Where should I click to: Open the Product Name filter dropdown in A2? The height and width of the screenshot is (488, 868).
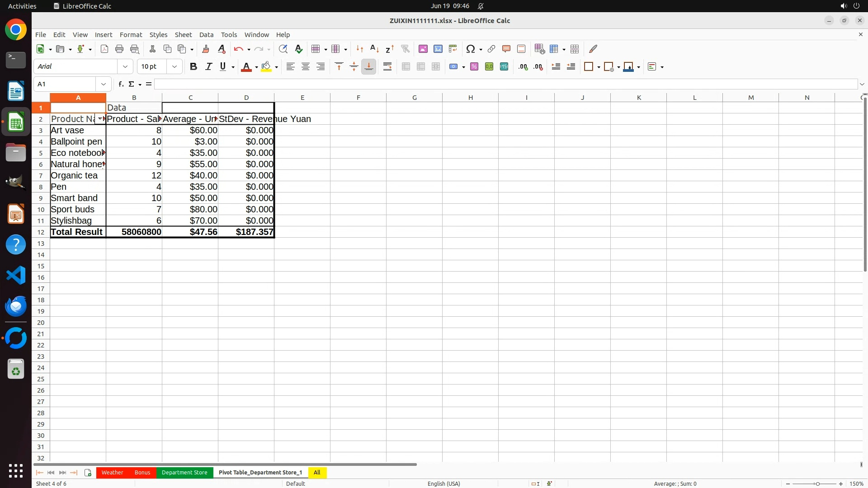click(x=100, y=119)
